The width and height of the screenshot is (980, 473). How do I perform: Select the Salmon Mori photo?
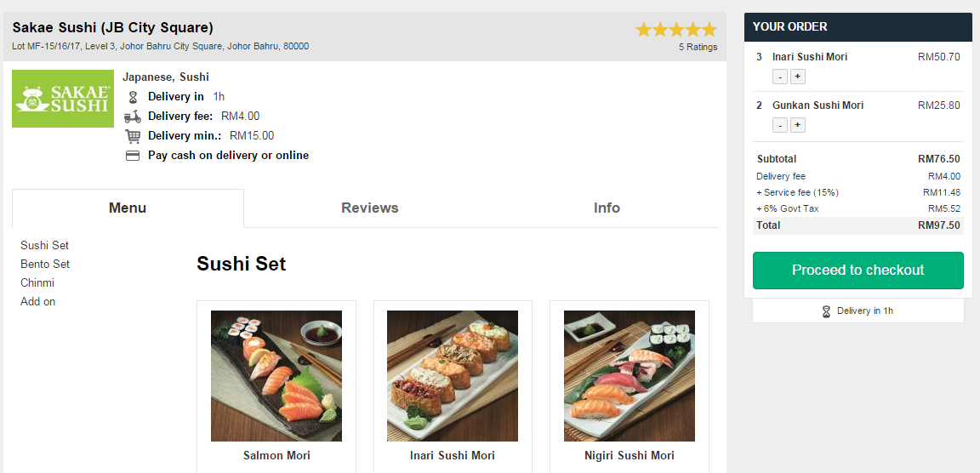(x=276, y=376)
